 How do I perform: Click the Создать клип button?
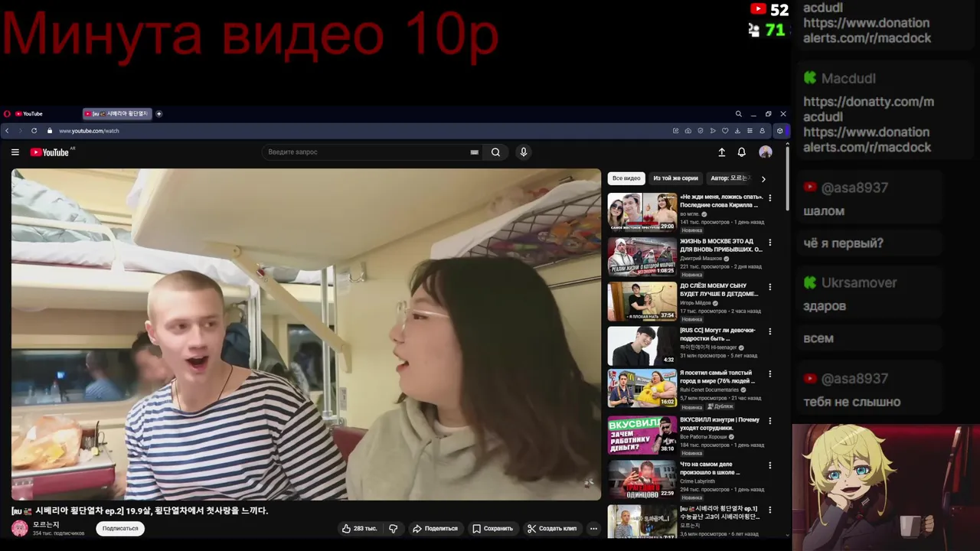tap(552, 528)
